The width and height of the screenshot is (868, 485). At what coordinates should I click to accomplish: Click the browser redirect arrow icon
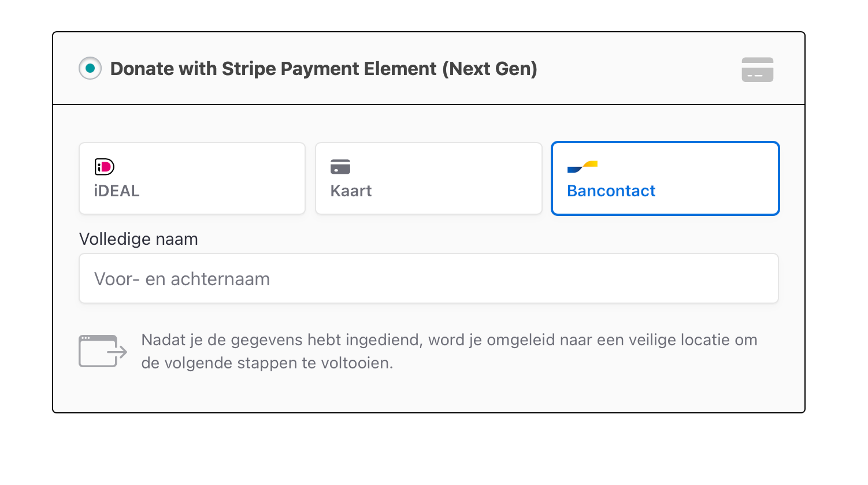pyautogui.click(x=103, y=351)
